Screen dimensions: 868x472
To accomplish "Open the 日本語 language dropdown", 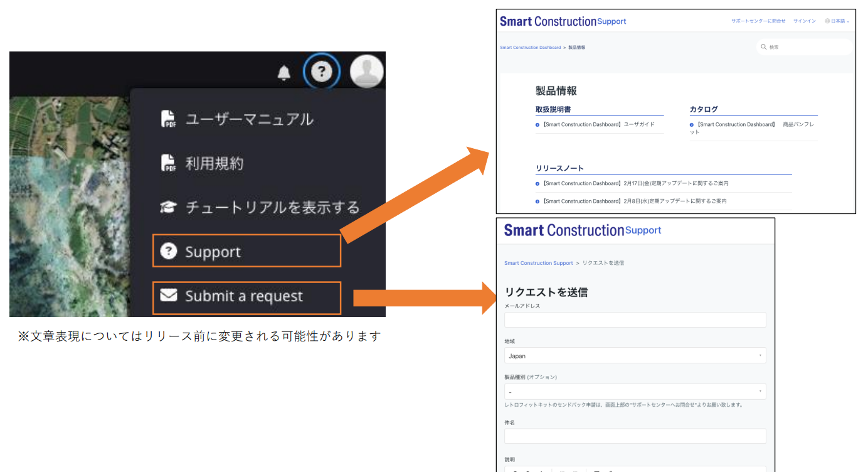I will pyautogui.click(x=837, y=21).
